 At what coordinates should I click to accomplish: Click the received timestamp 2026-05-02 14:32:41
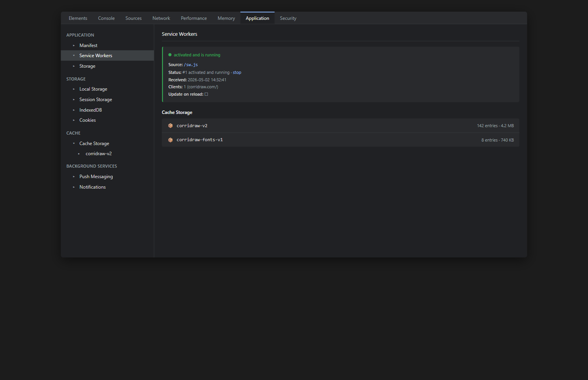(x=207, y=80)
